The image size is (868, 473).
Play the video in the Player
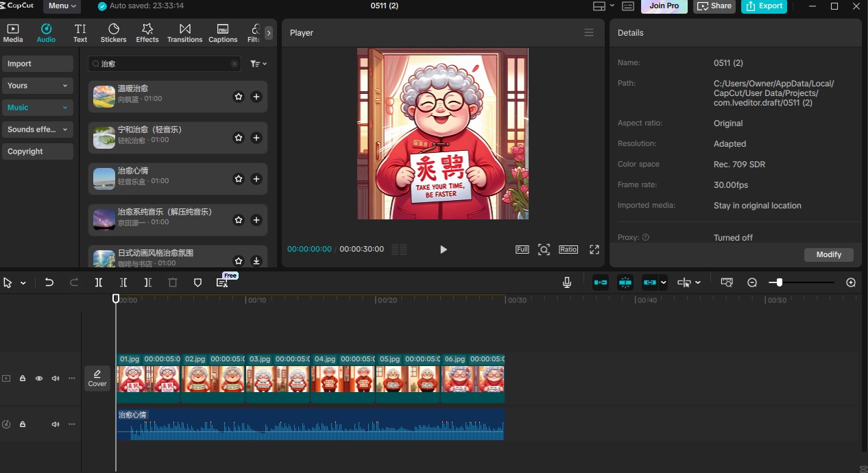444,250
